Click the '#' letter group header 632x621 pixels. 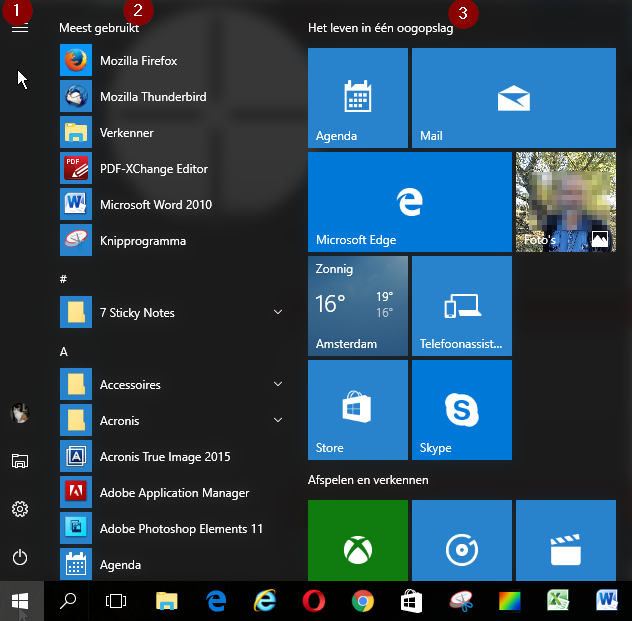click(63, 278)
